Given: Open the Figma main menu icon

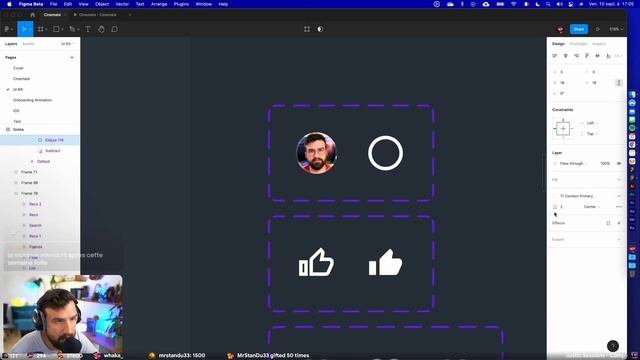Looking at the screenshot, I should [x=7, y=29].
